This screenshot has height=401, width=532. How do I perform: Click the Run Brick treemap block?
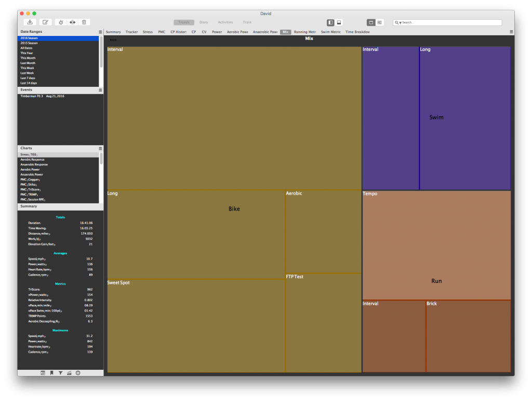point(469,337)
